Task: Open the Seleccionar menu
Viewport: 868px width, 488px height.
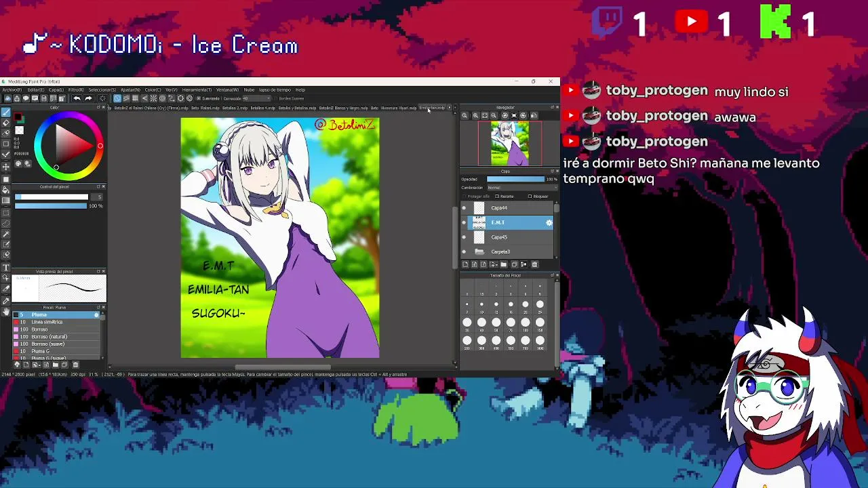Action: 102,89
